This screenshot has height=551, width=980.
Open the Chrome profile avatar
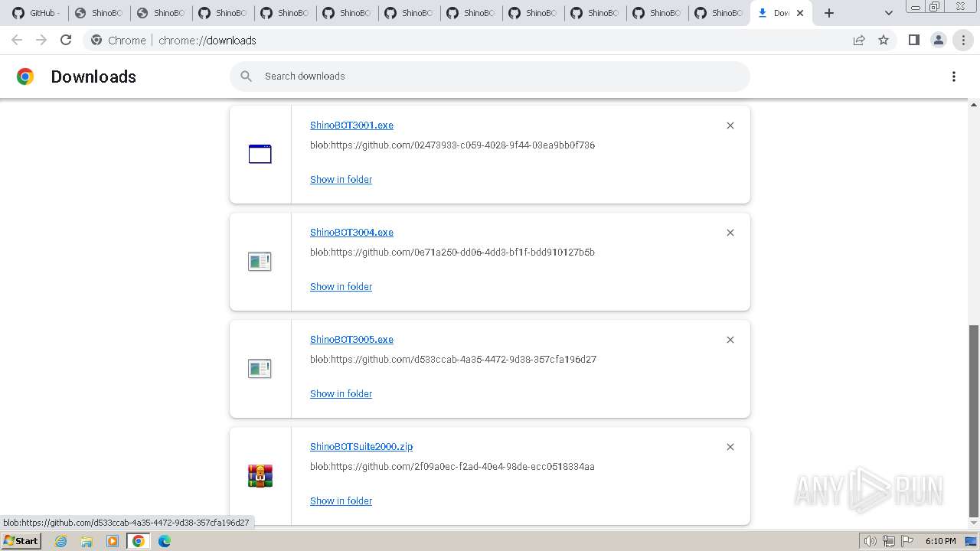[938, 40]
